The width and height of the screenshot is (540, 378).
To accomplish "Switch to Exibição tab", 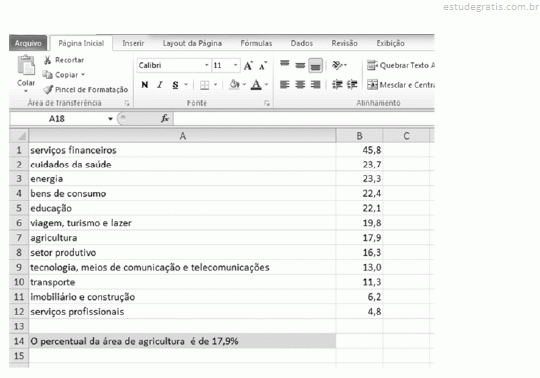I will [x=390, y=43].
